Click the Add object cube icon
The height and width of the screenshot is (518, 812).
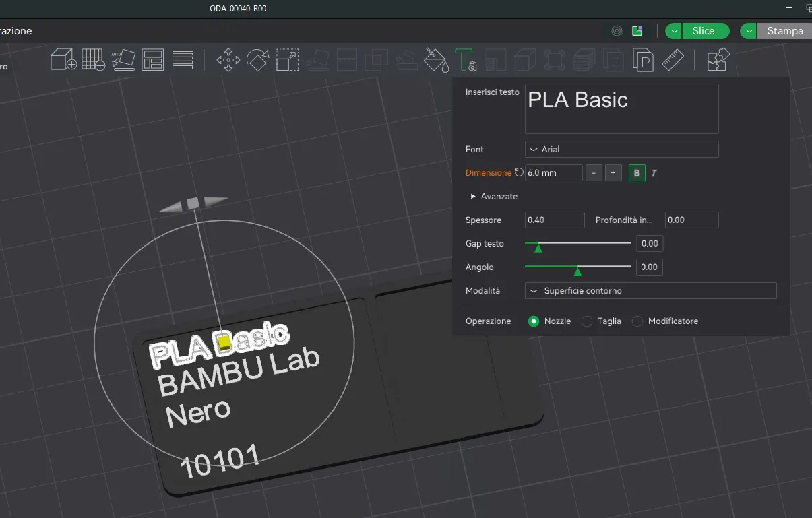64,59
